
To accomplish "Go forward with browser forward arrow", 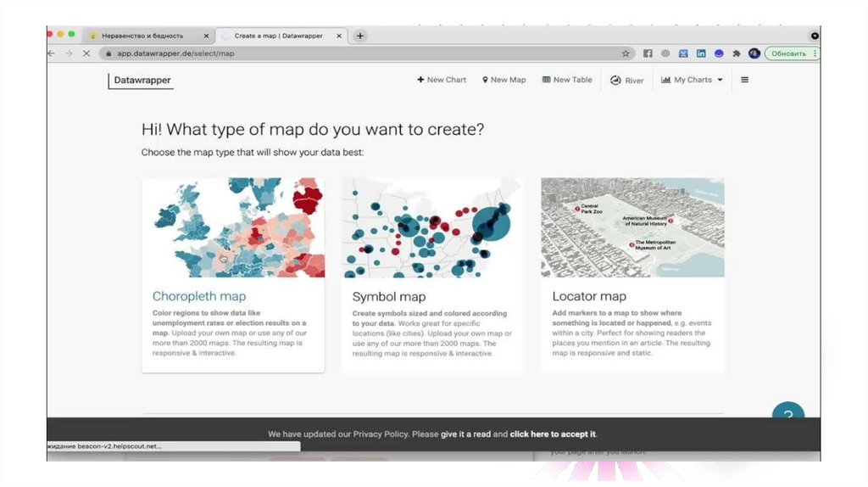I will (x=69, y=53).
